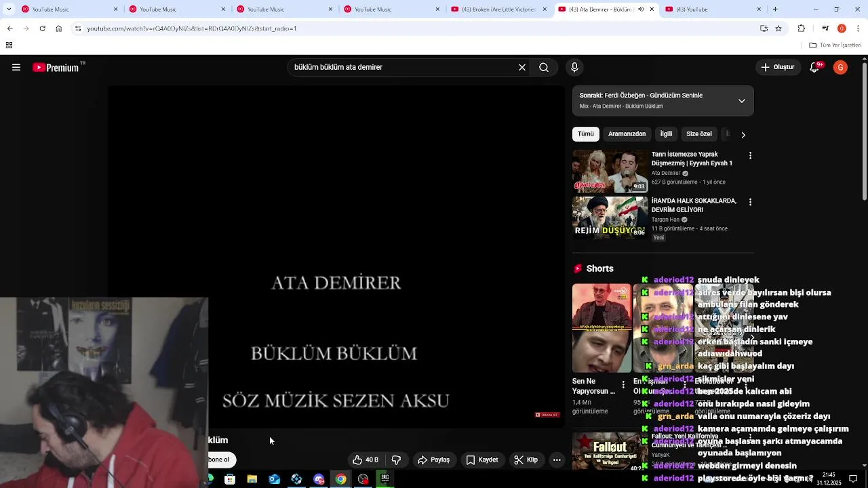Open Chrome extensions puzzle icon
Image resolution: width=868 pixels, height=488 pixels.
pos(802,28)
